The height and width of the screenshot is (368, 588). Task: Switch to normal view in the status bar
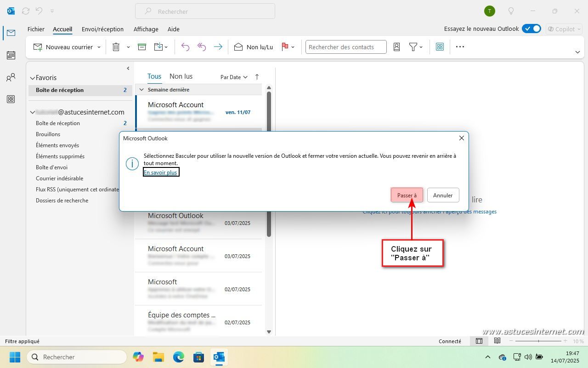click(x=479, y=341)
